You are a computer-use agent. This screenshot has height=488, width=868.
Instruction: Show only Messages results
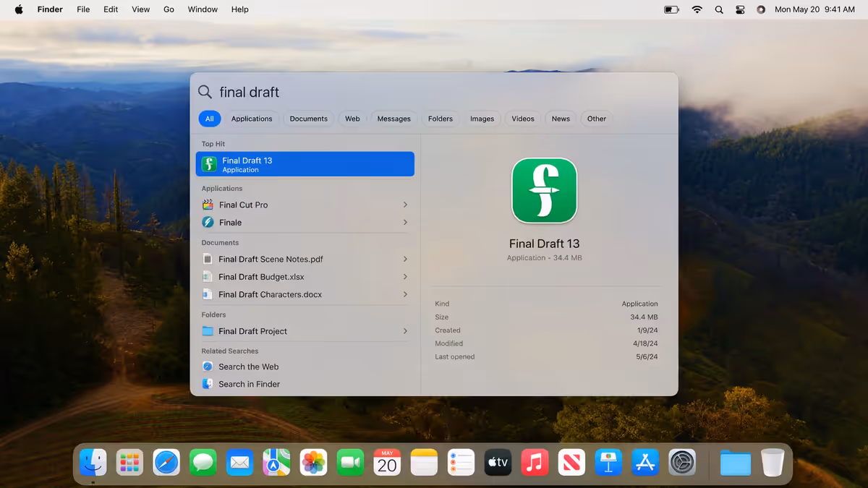click(393, 119)
